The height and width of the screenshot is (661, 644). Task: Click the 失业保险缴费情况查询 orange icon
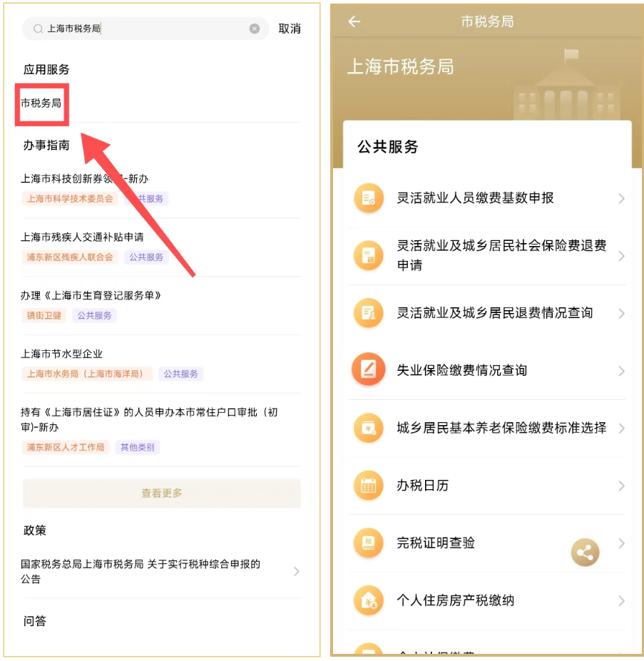[369, 369]
